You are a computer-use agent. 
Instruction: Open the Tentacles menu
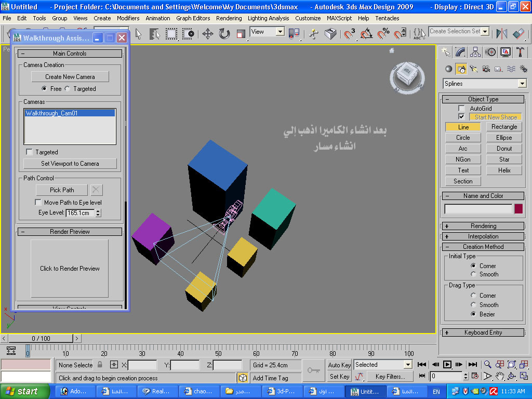pos(387,18)
